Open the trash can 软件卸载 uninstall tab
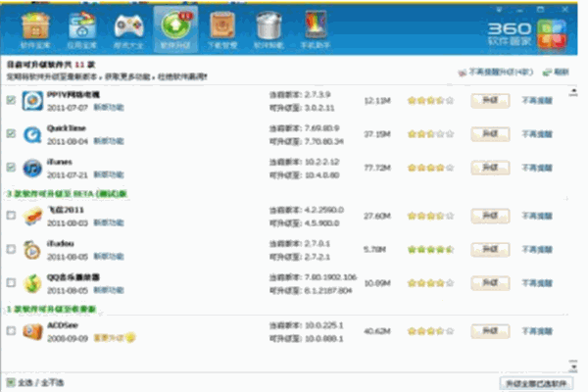 pos(269,31)
